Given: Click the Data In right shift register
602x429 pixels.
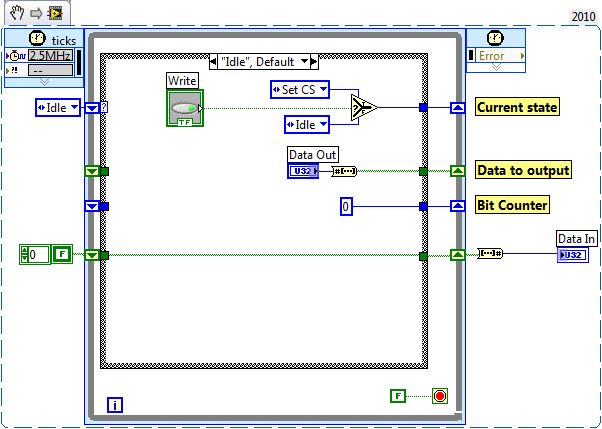Looking at the screenshot, I should point(457,255).
